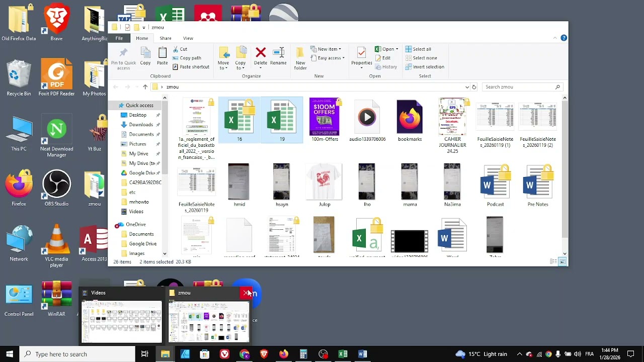The height and width of the screenshot is (362, 644).
Task: Expand the Open button dropdown arrow
Action: pyautogui.click(x=397, y=49)
